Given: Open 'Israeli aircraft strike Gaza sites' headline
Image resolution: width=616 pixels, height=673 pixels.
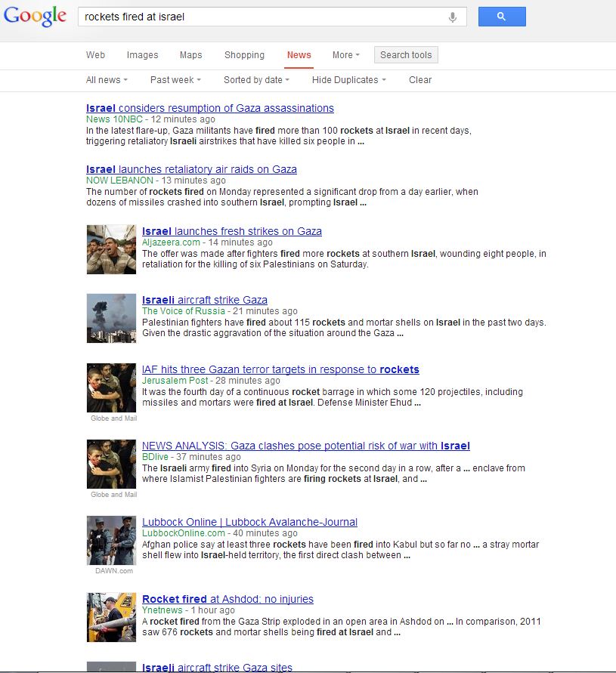Looking at the screenshot, I should (x=217, y=668).
